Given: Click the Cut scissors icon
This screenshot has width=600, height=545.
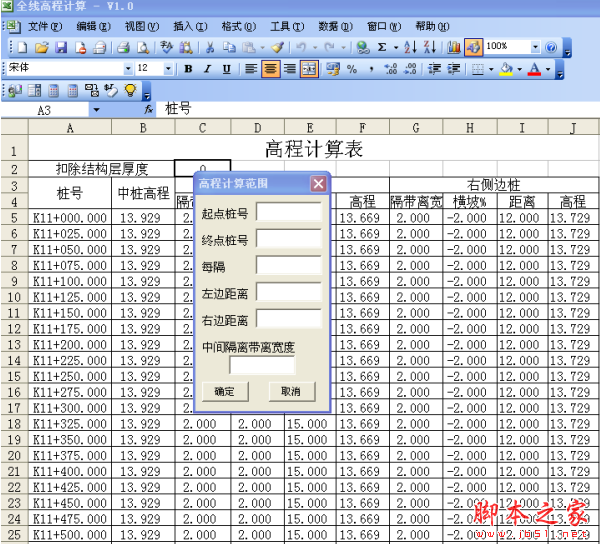Looking at the screenshot, I should pyautogui.click(x=210, y=47).
